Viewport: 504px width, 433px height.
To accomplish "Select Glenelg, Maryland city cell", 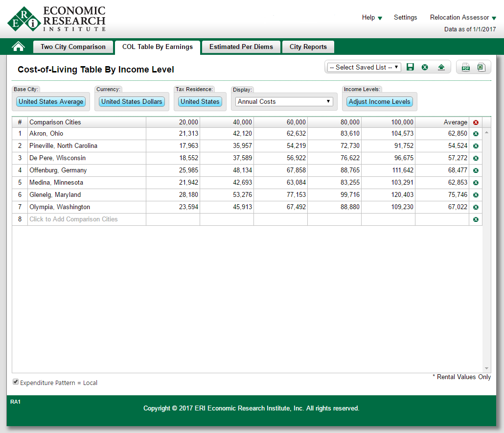I will [87, 195].
